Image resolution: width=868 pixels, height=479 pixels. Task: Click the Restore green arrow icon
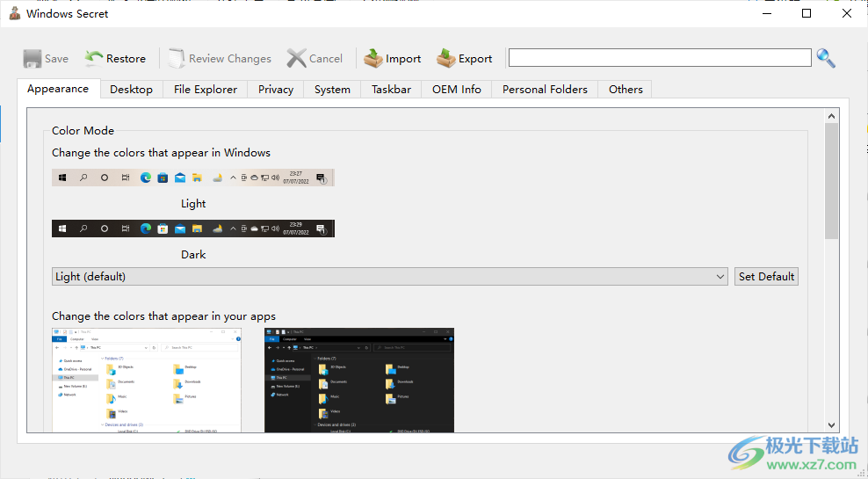(94, 59)
